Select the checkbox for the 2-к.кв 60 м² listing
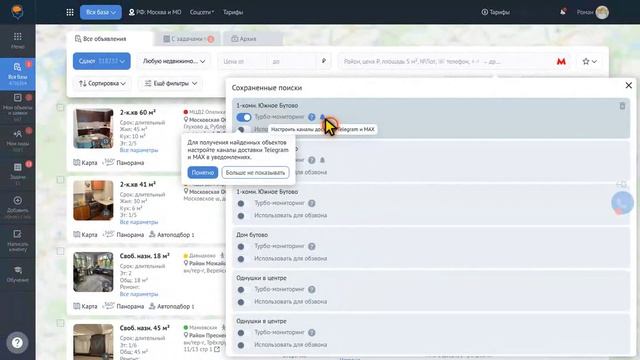Image resolution: width=640 pixels, height=360 pixels. [x=60, y=107]
